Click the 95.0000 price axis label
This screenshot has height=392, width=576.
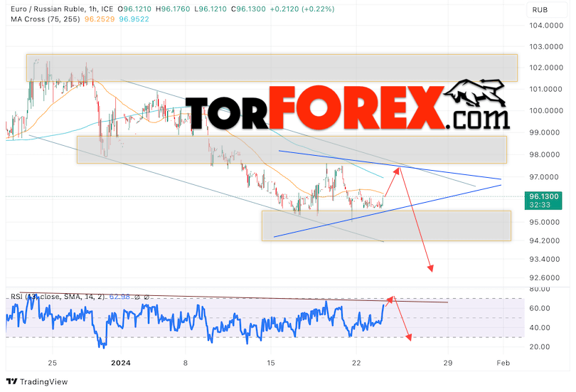pyautogui.click(x=546, y=222)
